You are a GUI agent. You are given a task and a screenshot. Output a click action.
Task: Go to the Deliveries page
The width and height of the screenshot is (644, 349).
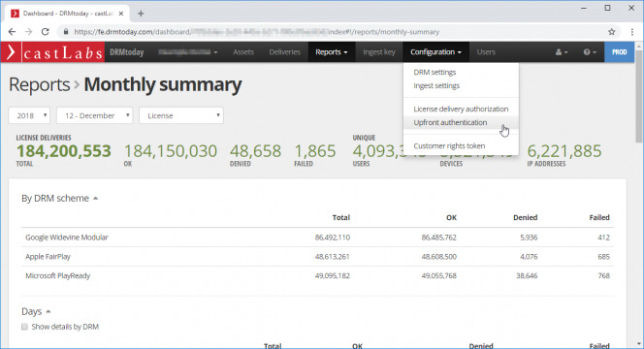tap(284, 52)
